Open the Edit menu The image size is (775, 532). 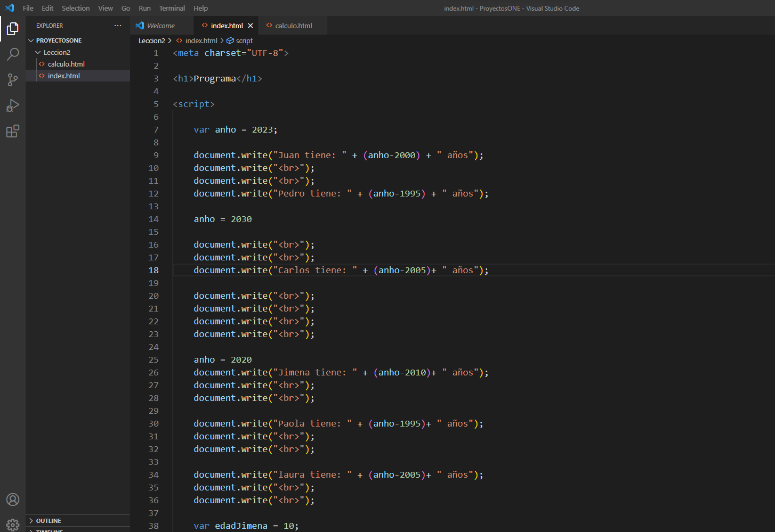click(x=47, y=8)
